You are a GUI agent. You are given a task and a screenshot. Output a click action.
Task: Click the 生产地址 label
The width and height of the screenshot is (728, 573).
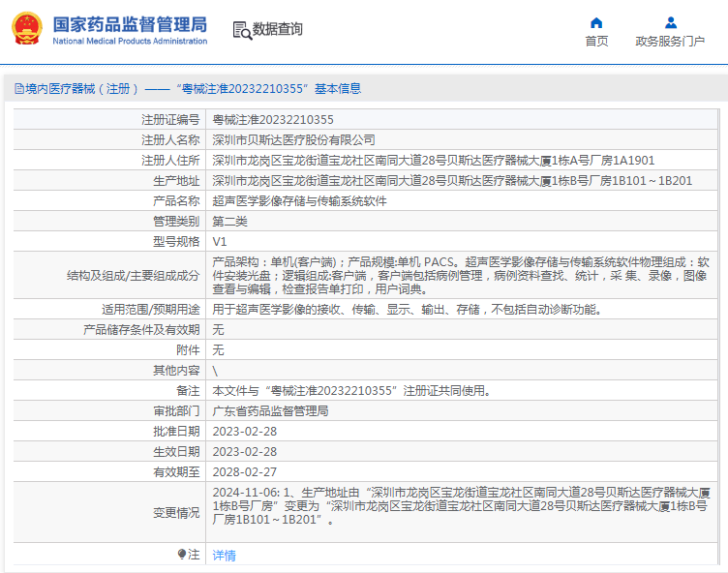pos(176,181)
